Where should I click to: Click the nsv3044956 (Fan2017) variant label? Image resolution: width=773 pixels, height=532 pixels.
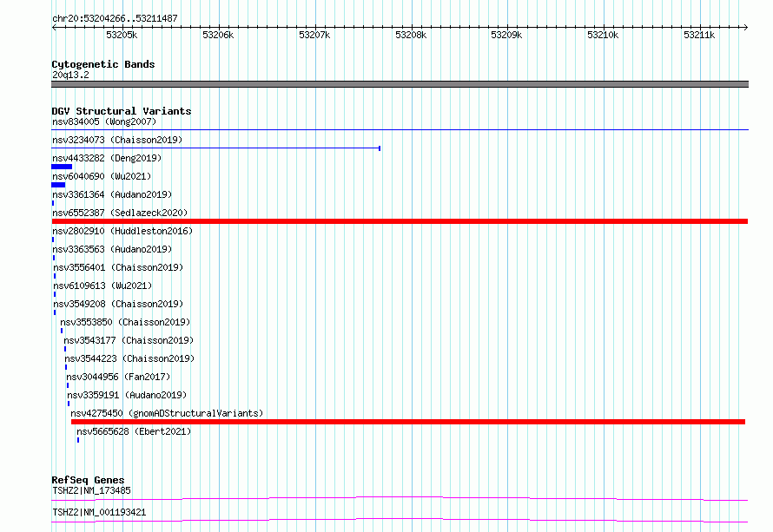coord(118,377)
